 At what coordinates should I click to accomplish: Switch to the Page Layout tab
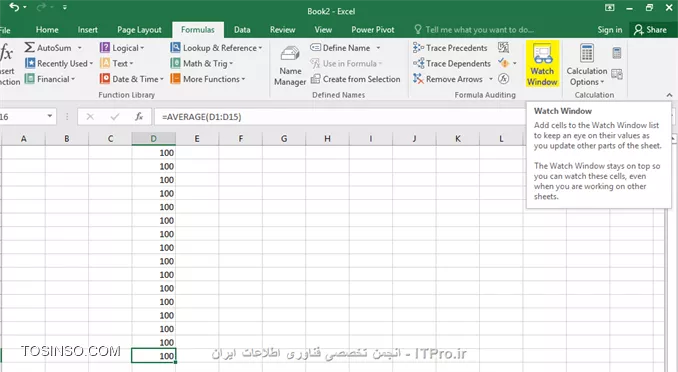click(139, 30)
